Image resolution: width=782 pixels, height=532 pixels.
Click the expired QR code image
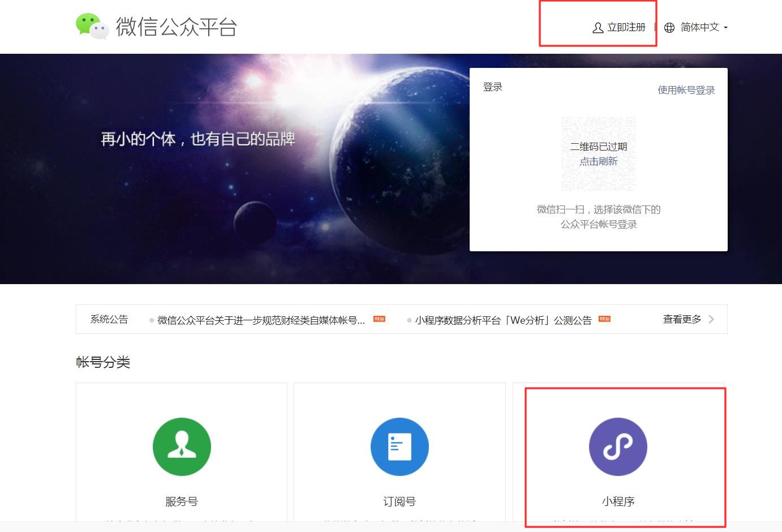599,154
